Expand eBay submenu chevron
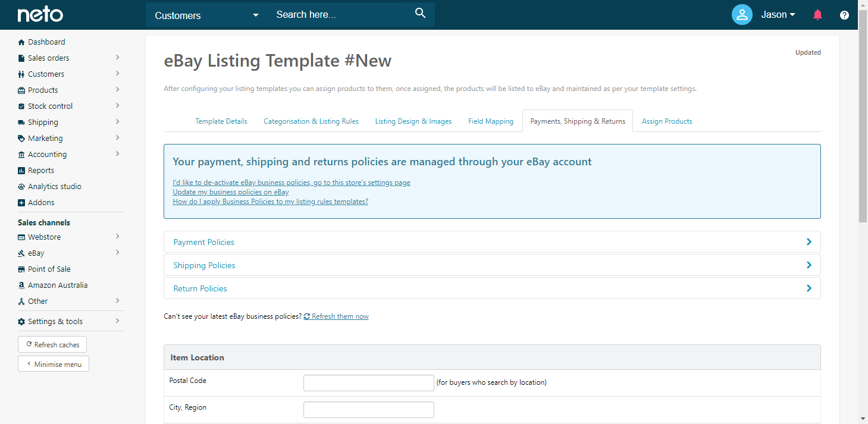Image resolution: width=868 pixels, height=424 pixels. (117, 253)
